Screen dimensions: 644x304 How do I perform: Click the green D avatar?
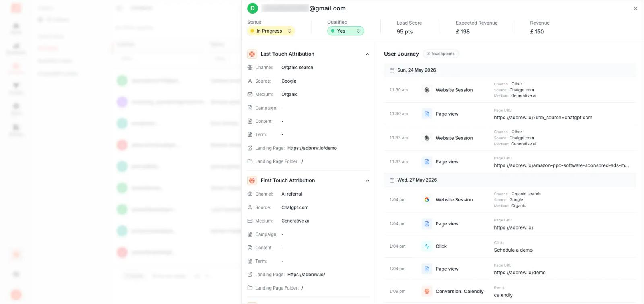(252, 8)
